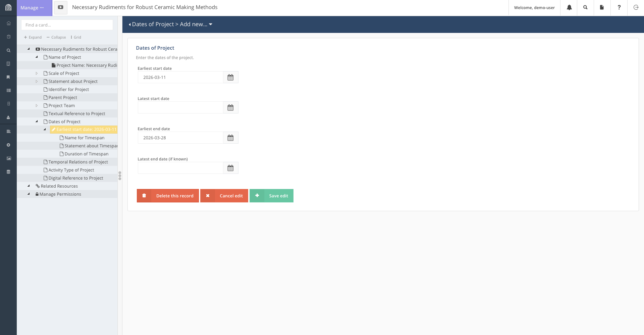Click the Find a card search field
The image size is (644, 335).
(67, 25)
